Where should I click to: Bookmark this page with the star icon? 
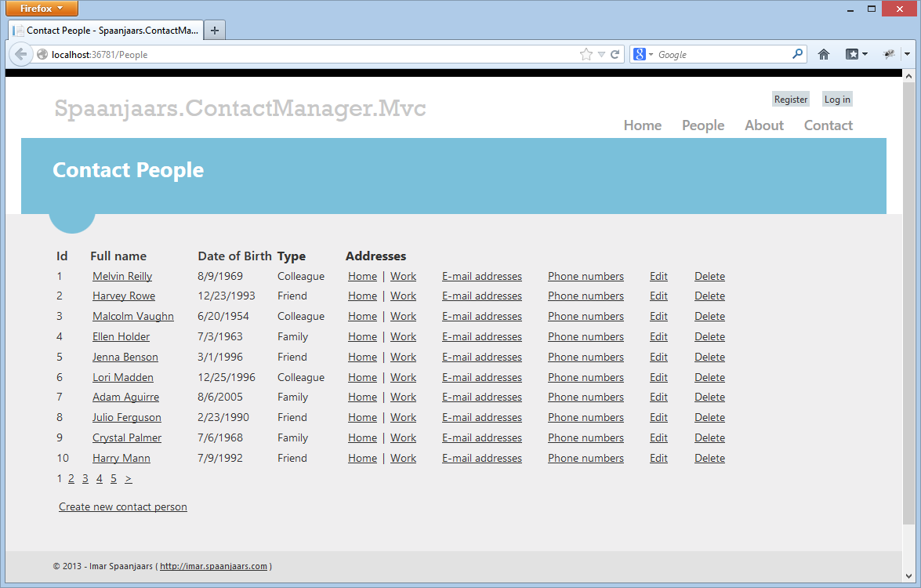point(586,54)
